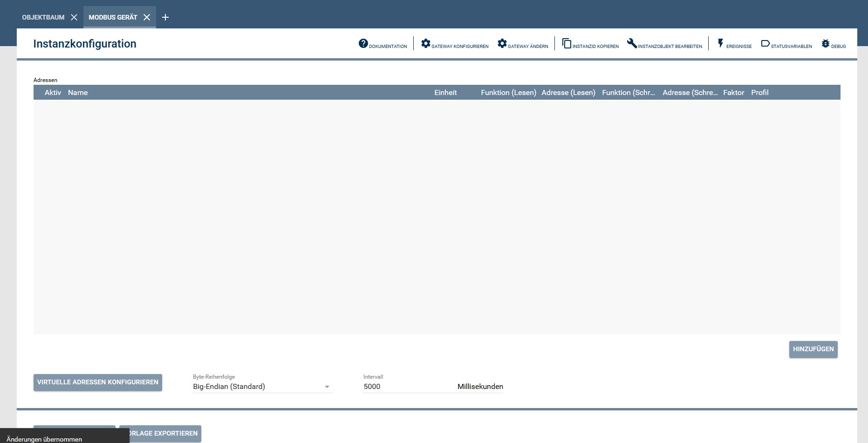Image resolution: width=868 pixels, height=443 pixels.
Task: Open the Debug bug icon
Action: coord(825,43)
